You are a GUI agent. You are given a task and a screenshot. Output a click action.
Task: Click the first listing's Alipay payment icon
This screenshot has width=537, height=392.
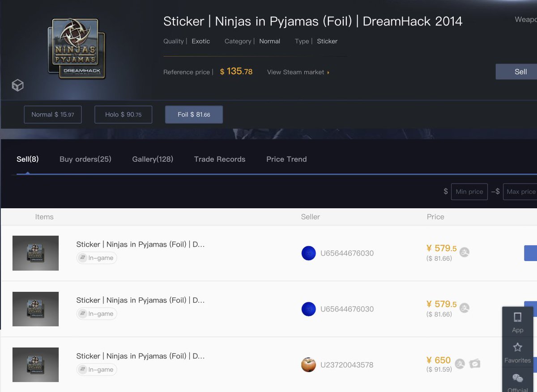click(465, 252)
